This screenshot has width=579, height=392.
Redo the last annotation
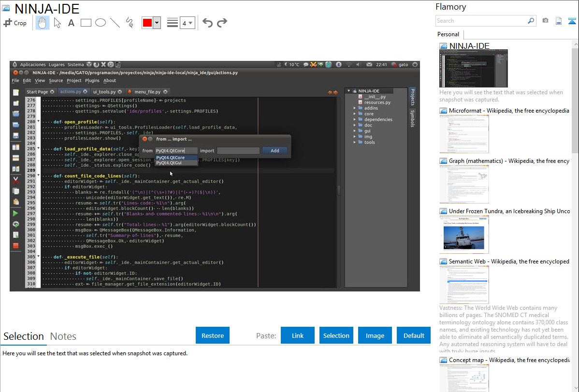[222, 23]
